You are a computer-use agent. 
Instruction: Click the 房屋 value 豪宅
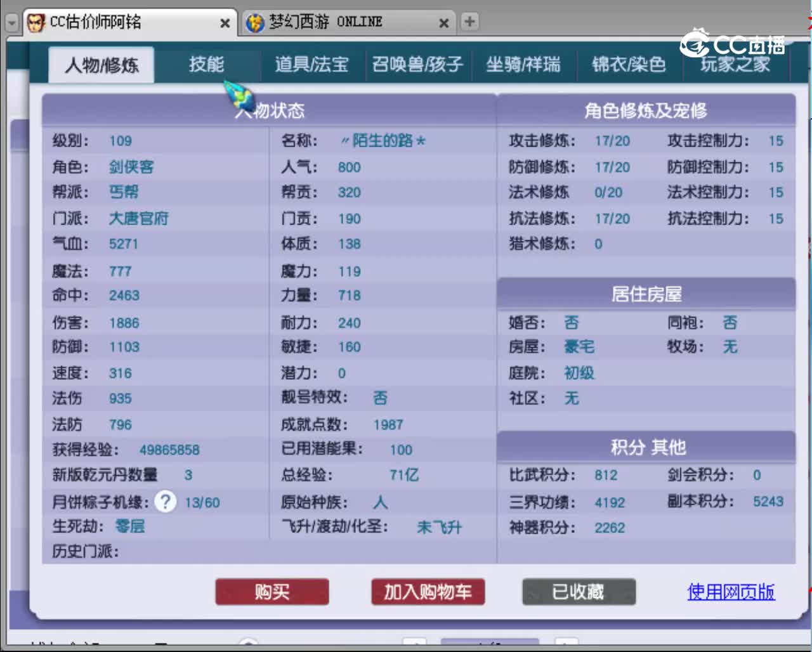(x=579, y=347)
